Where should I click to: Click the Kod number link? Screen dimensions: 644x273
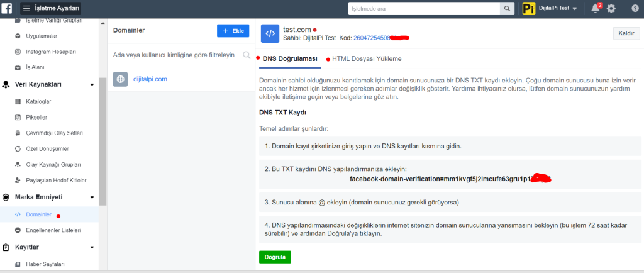[380, 38]
